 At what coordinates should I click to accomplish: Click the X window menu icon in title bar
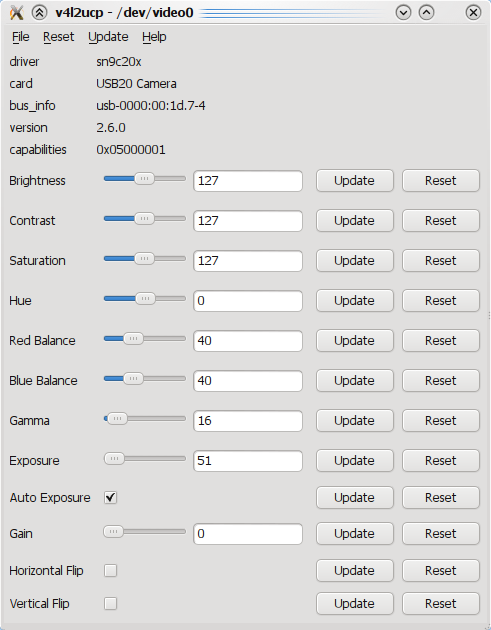[16, 13]
